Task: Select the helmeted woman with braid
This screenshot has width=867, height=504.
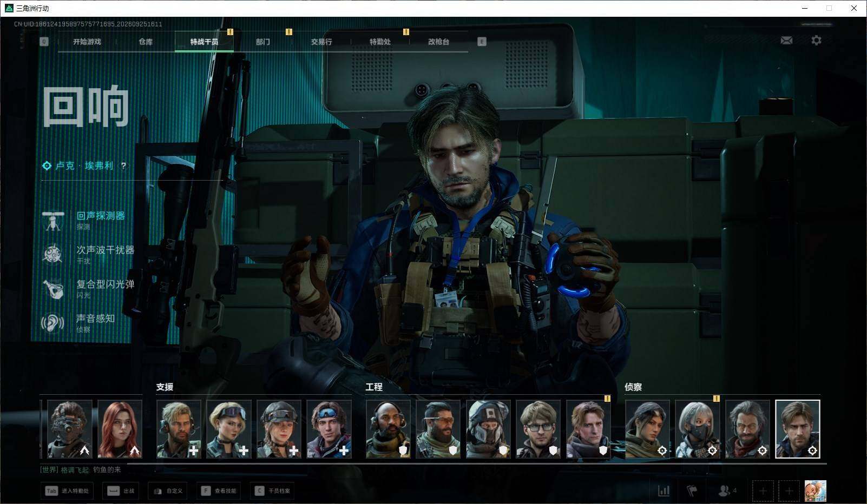Action: (x=279, y=429)
